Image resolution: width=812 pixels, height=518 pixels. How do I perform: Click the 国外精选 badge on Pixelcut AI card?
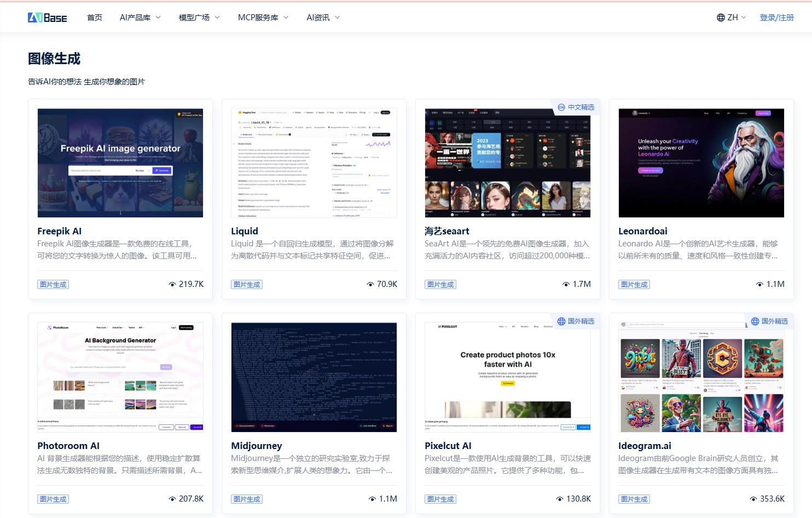[576, 321]
